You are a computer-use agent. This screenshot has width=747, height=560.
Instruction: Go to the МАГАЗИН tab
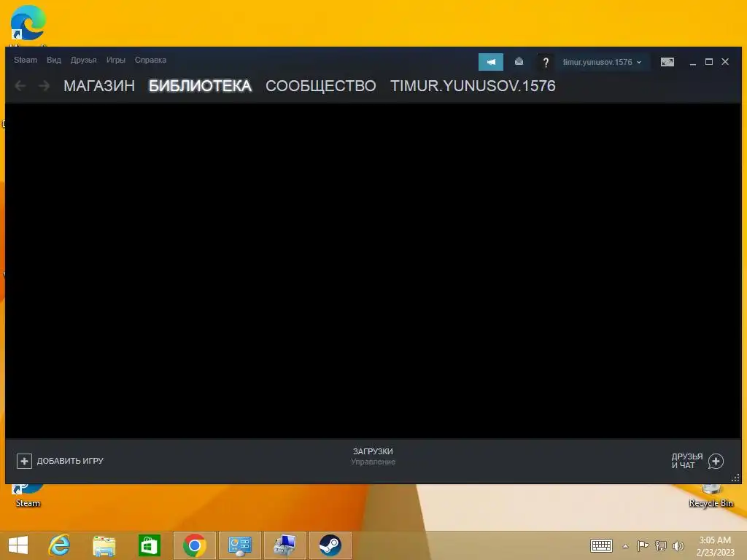coord(99,86)
